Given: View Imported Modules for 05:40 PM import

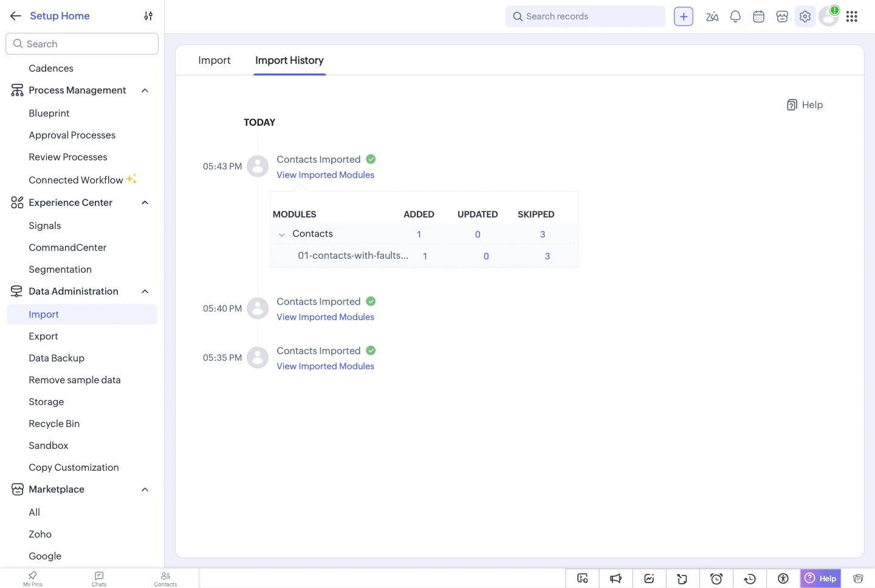Looking at the screenshot, I should pos(325,317).
